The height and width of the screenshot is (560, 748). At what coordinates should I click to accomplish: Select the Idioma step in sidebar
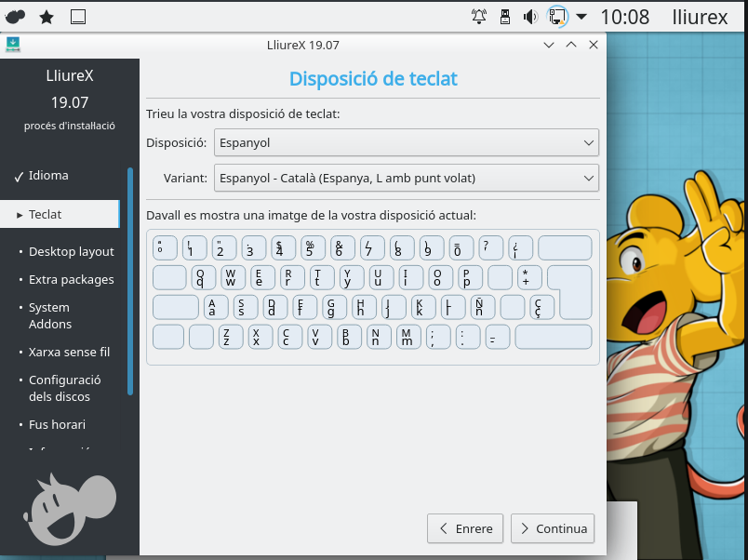(48, 175)
